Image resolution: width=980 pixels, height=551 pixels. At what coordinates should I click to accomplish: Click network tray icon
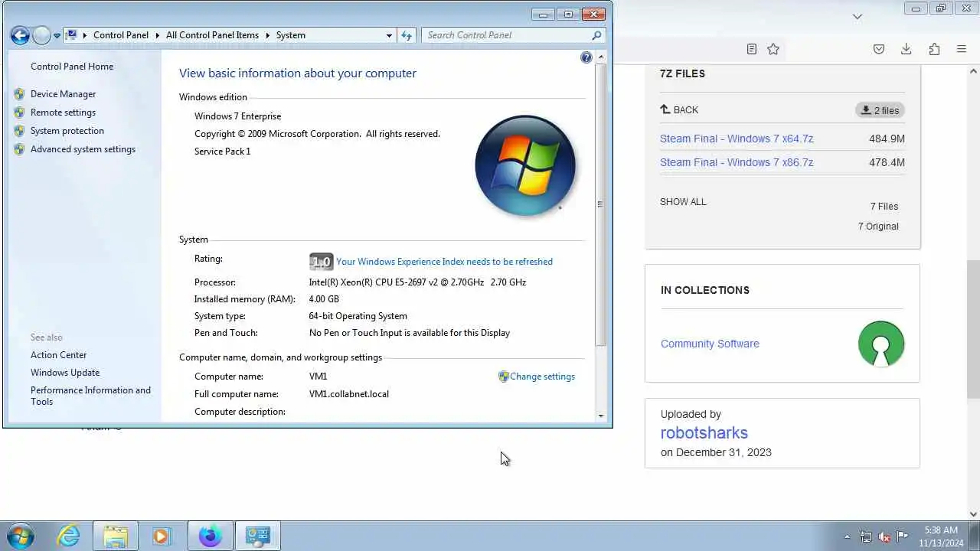pos(866,536)
